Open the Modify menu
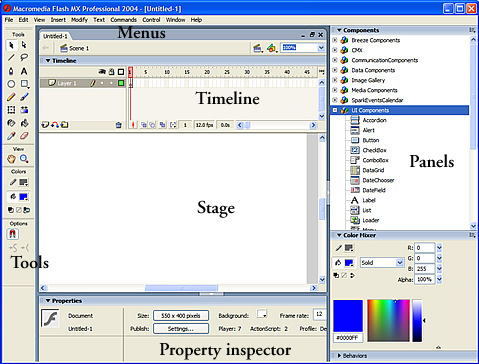This screenshot has width=479, height=364. [x=79, y=20]
